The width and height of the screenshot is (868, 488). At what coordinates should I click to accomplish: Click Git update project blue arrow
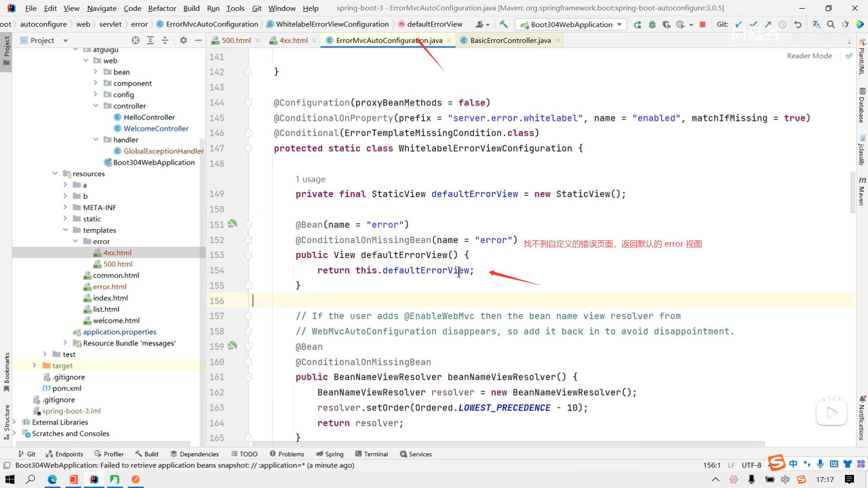pyautogui.click(x=739, y=24)
